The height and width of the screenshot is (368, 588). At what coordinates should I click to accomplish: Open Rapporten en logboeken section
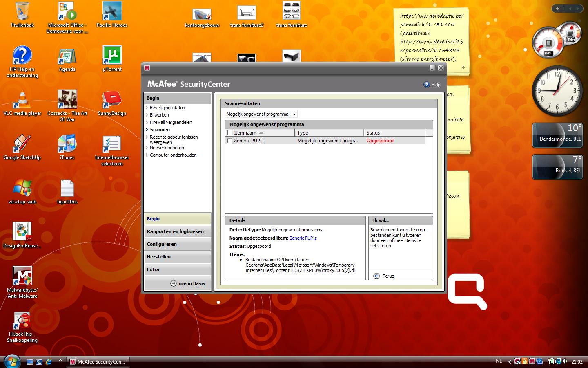pos(178,231)
